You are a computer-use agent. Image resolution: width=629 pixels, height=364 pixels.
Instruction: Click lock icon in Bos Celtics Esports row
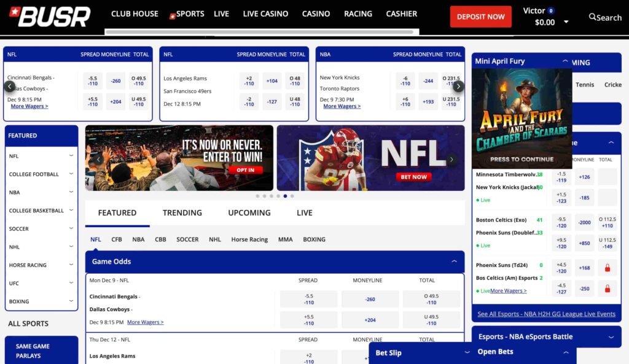point(608,288)
